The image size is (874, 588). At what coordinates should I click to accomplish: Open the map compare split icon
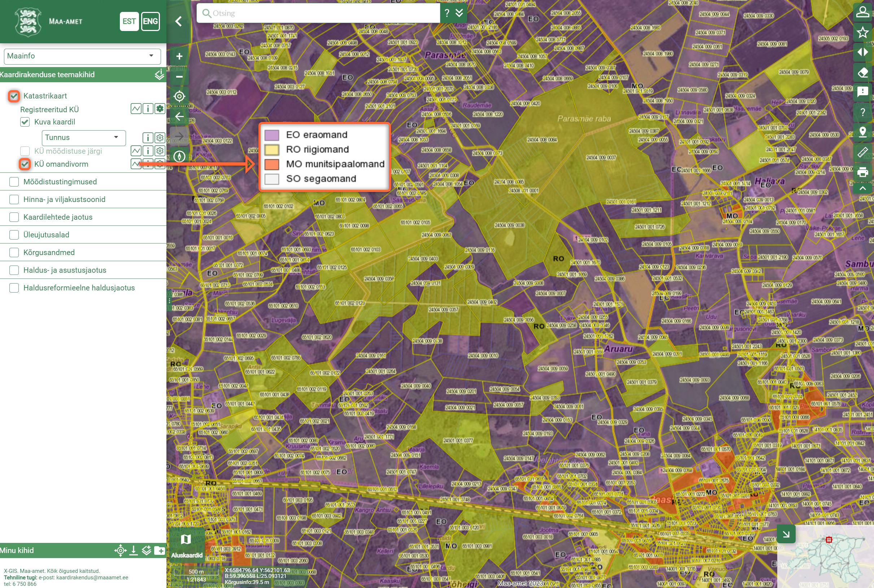862,52
